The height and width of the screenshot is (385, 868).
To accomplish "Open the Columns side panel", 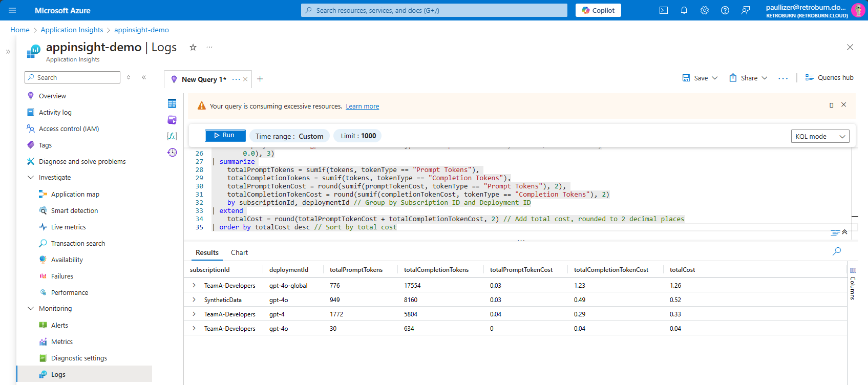I will (853, 283).
